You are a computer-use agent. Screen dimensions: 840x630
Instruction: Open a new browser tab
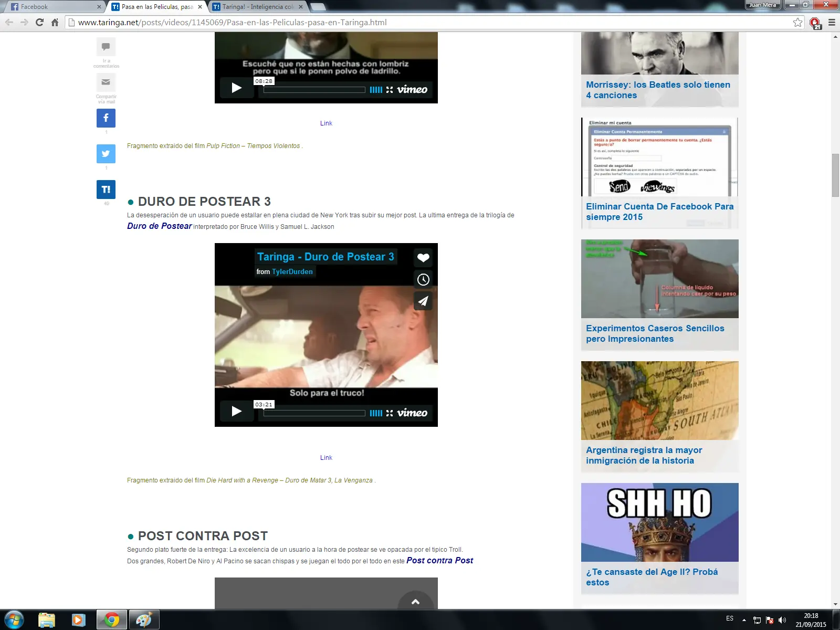coord(318,7)
